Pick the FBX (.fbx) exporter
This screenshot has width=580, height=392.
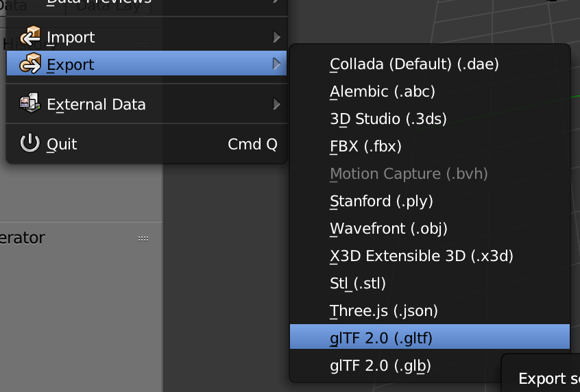click(x=365, y=146)
